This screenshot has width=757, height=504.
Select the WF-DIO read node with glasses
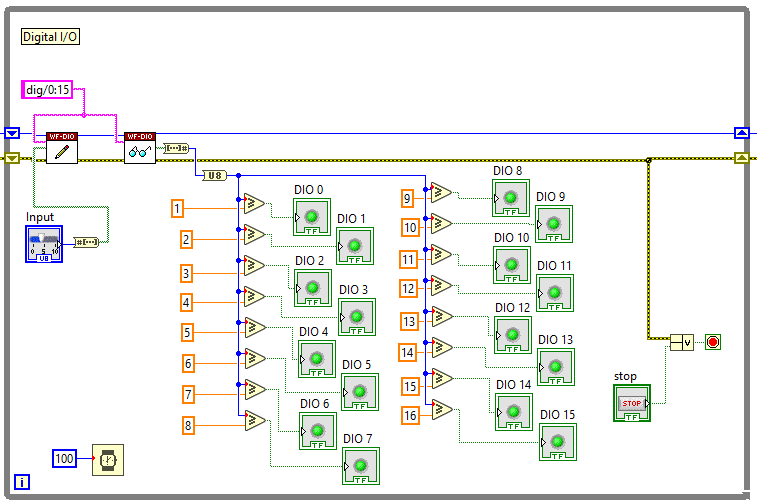[140, 148]
